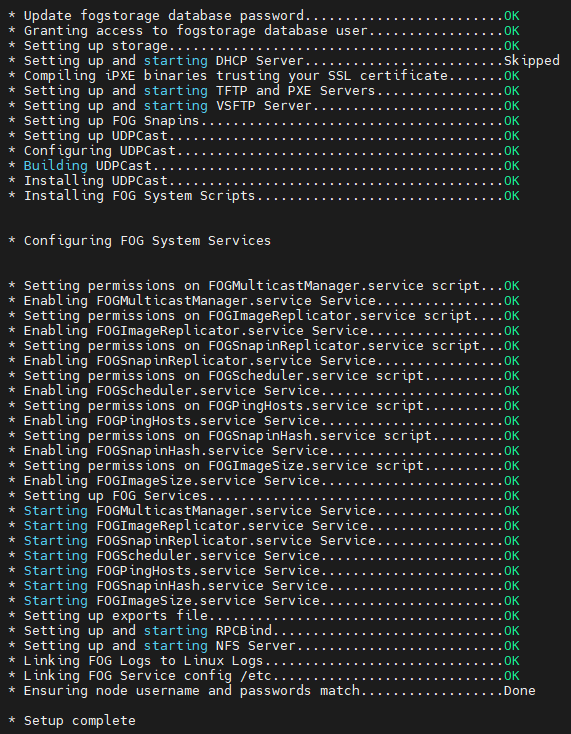Click the 'Done' status at line end
The width and height of the screenshot is (571, 734).
520,690
